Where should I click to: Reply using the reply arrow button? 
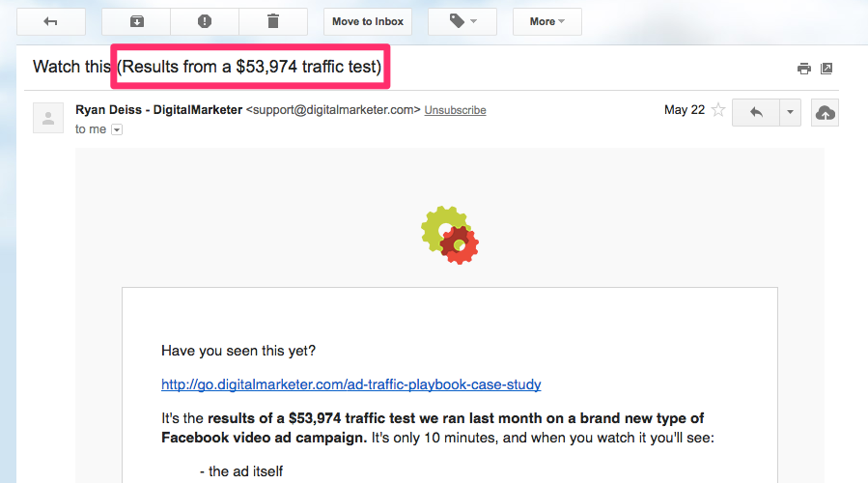(x=756, y=112)
